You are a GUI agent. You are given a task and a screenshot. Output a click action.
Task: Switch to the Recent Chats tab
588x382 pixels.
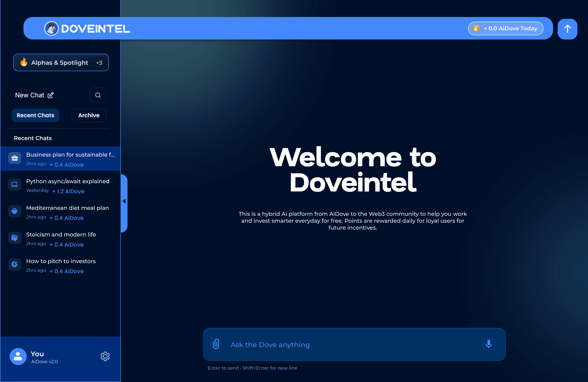tap(35, 115)
